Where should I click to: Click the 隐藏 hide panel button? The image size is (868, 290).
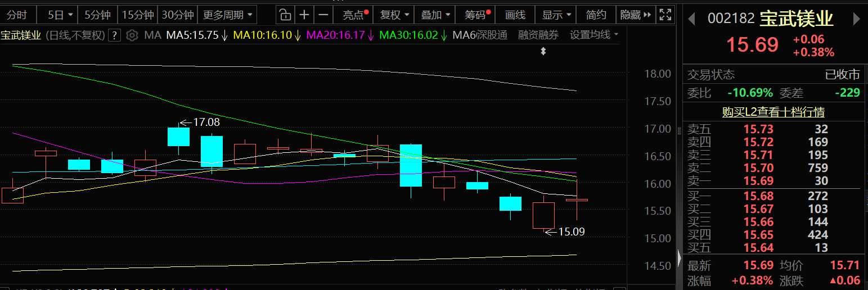point(636,15)
